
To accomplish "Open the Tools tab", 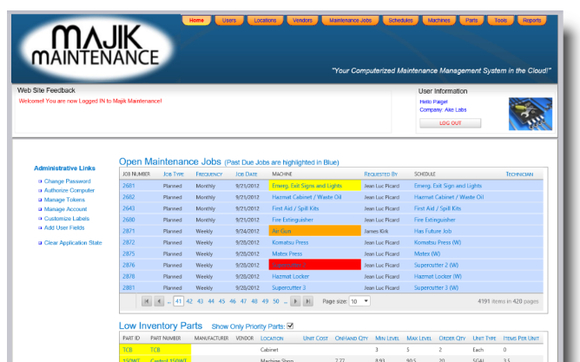I will pos(500,20).
